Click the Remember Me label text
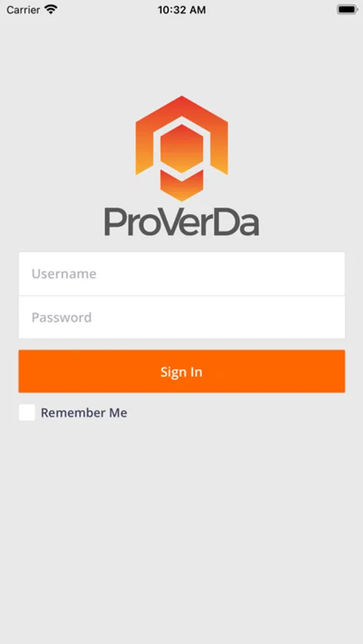The image size is (363, 644). [84, 413]
